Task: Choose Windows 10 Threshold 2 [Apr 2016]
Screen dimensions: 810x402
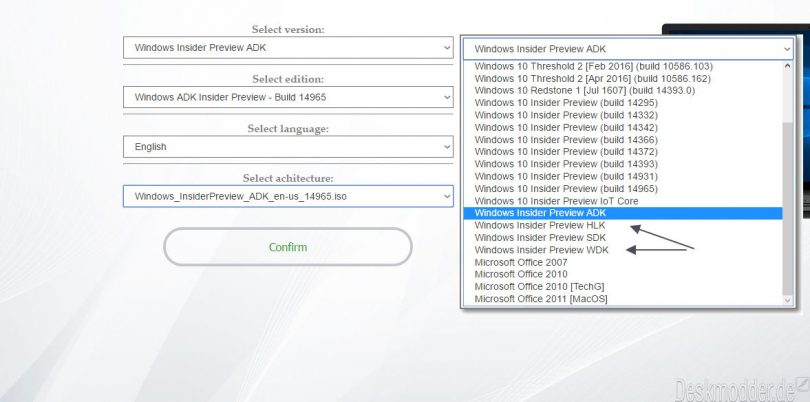Action: tap(591, 78)
